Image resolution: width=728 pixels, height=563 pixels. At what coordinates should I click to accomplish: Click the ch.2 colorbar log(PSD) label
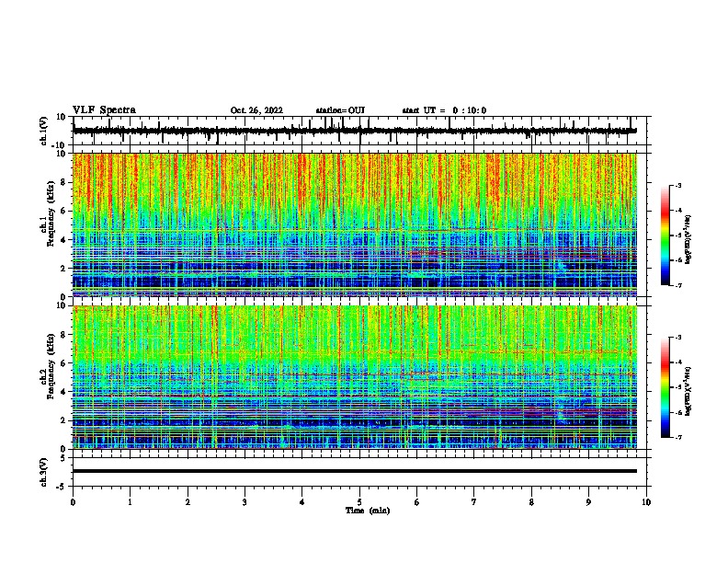point(688,391)
